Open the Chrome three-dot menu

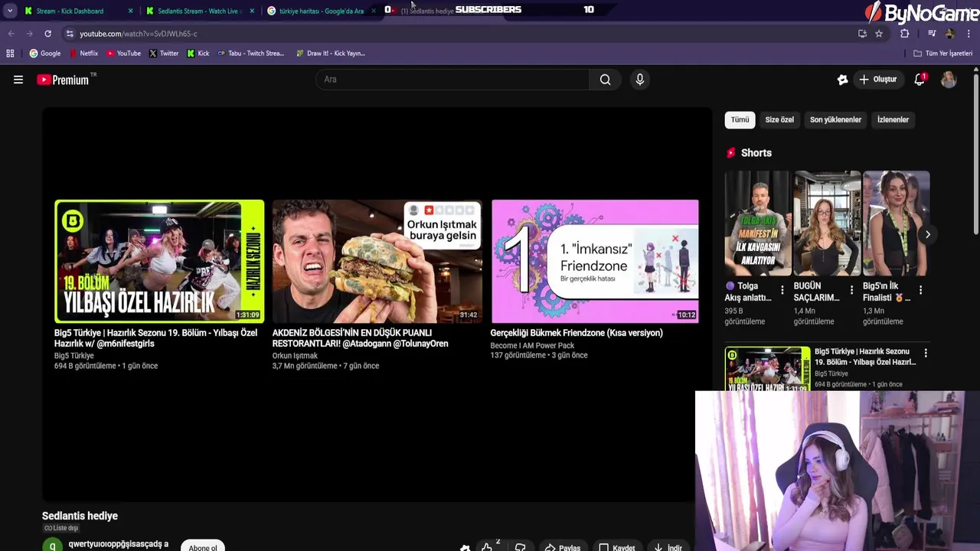[x=969, y=34]
